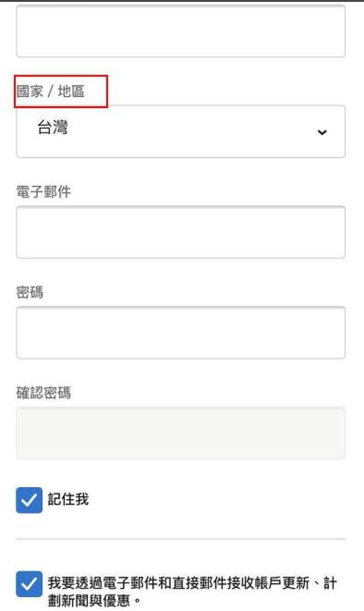Click the 密碼 label

click(x=30, y=293)
